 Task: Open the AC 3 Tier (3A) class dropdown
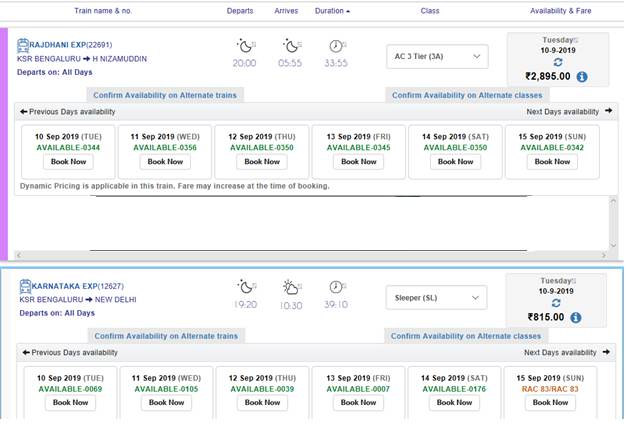pos(436,56)
